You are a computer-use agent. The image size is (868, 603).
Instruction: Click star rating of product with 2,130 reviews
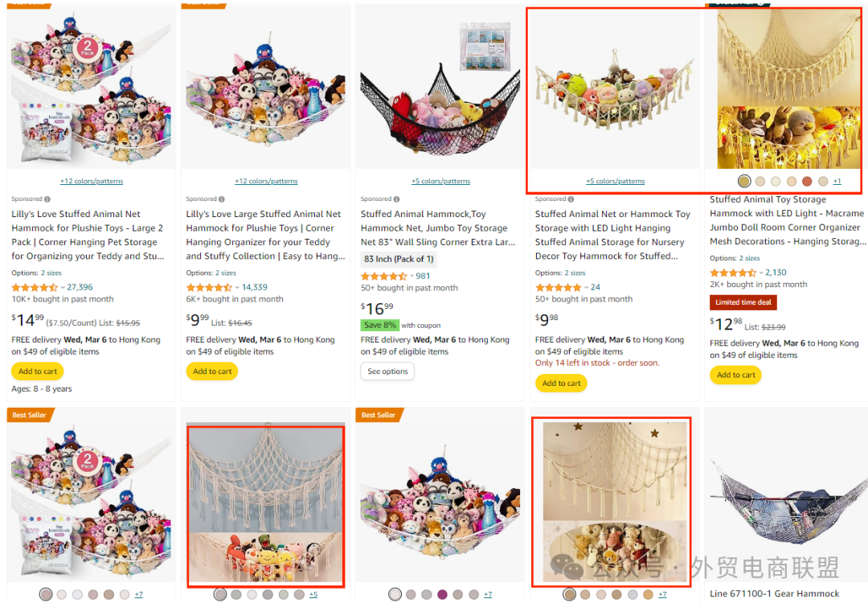click(733, 273)
